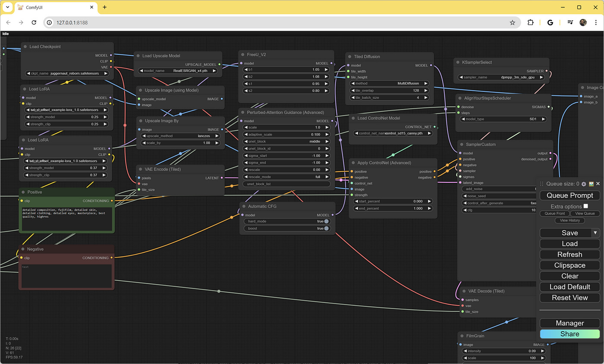Open the Manager button
Image resolution: width=604 pixels, height=364 pixels.
[570, 323]
